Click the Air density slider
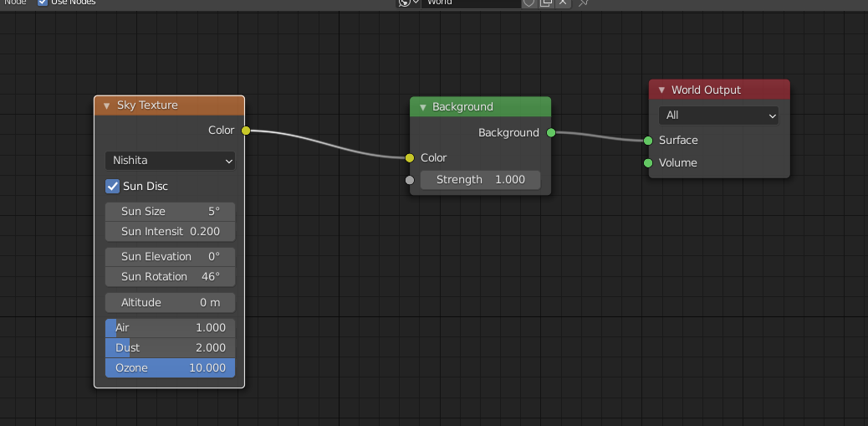The image size is (868, 426). pyautogui.click(x=170, y=328)
